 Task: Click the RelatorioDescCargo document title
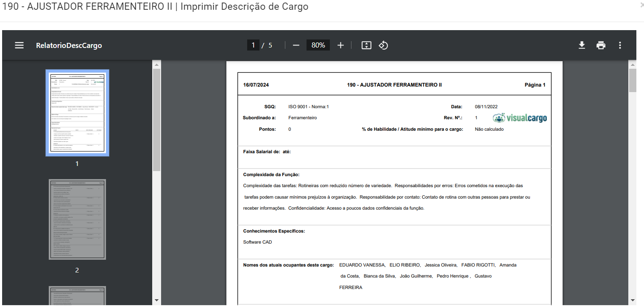point(69,45)
